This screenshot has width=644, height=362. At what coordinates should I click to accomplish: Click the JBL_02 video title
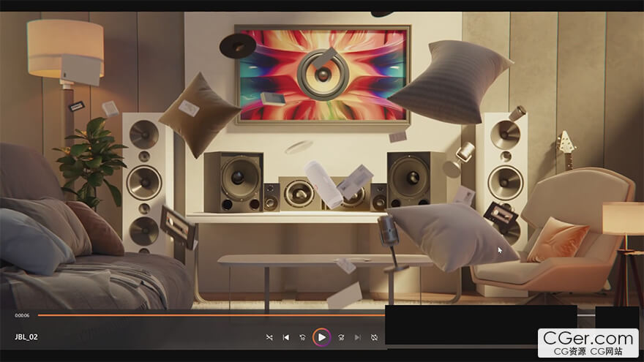click(x=26, y=337)
